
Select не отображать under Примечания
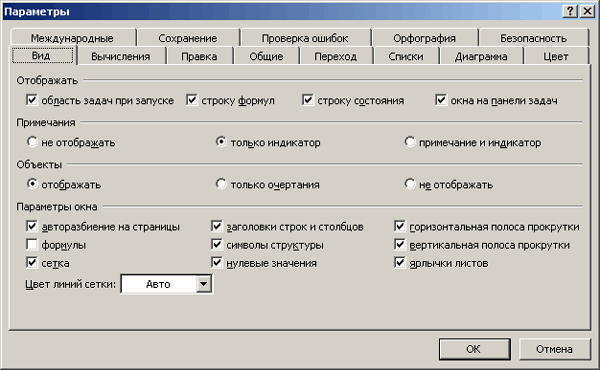(x=32, y=142)
